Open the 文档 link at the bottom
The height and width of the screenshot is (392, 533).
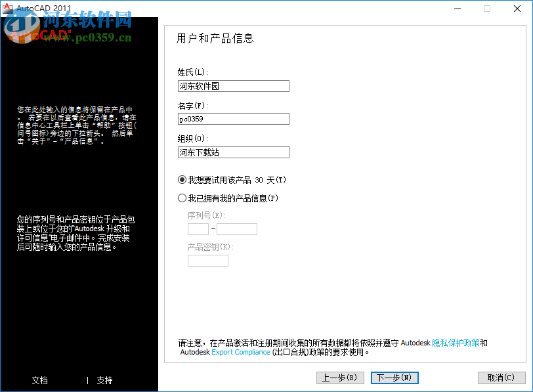pyautogui.click(x=39, y=380)
